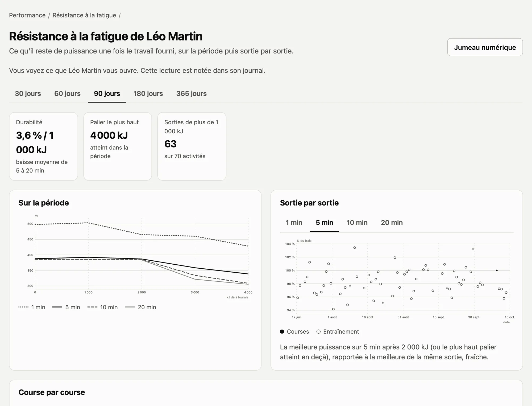Image resolution: width=532 pixels, height=406 pixels.
Task: Click the 20 min grey legend entry
Action: pyautogui.click(x=140, y=307)
